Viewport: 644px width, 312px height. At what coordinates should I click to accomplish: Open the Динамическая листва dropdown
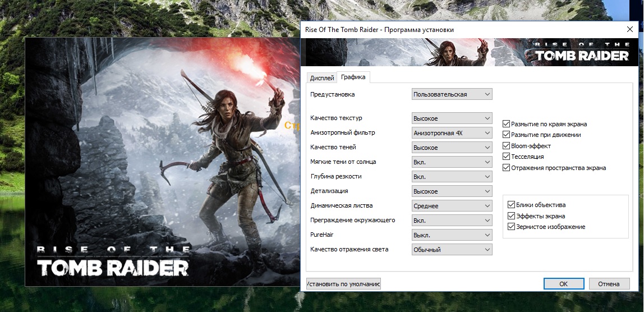pyautogui.click(x=452, y=206)
